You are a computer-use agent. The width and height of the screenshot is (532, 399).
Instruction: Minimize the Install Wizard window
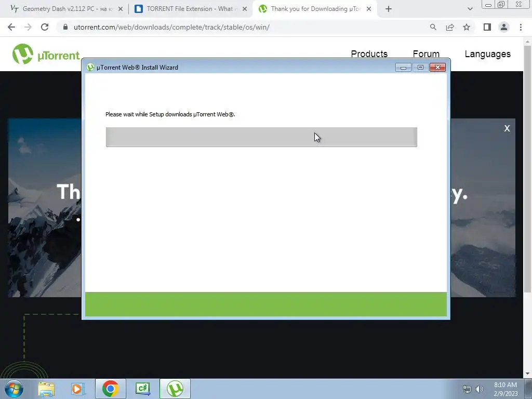click(x=403, y=68)
